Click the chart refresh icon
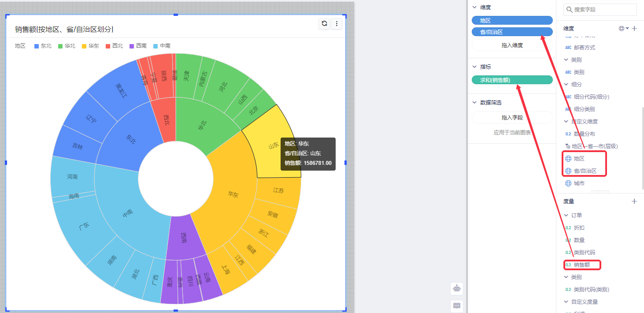 click(324, 24)
